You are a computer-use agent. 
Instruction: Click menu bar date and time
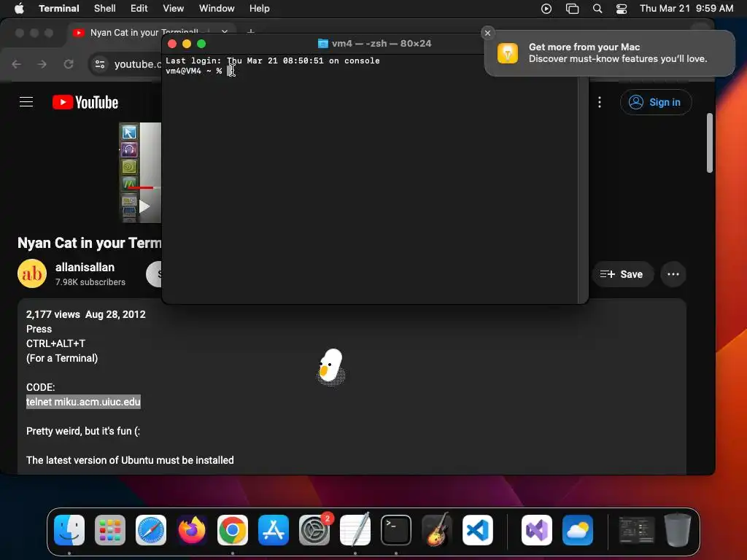686,9
